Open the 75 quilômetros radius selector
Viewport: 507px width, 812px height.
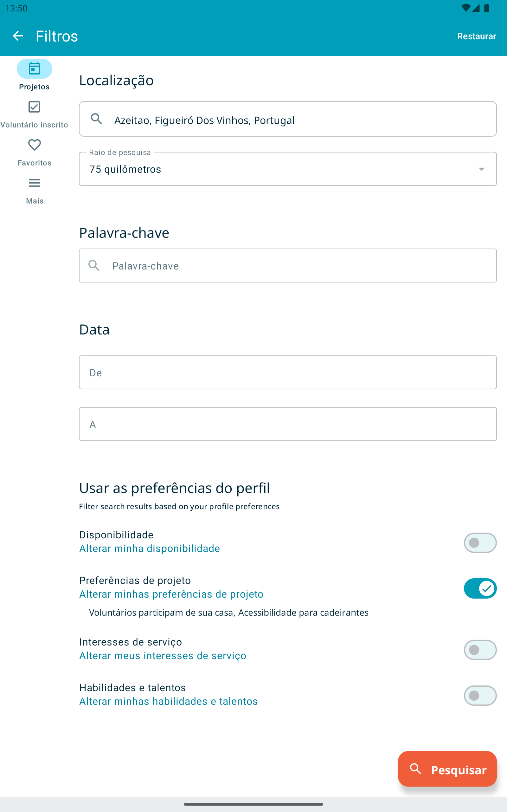[x=288, y=169]
